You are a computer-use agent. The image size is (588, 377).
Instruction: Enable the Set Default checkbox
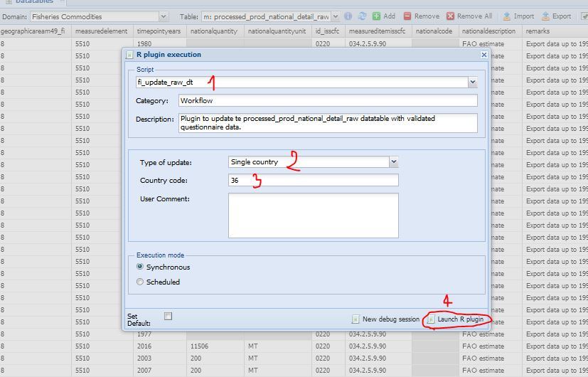168,317
